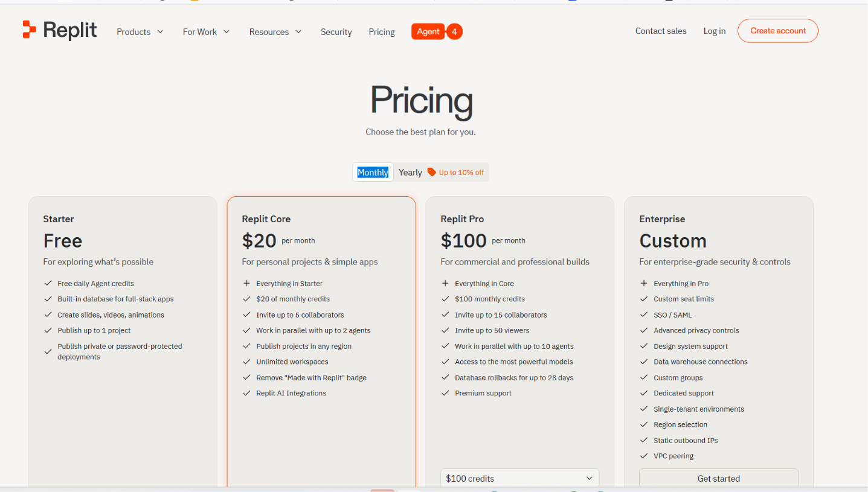
Task: Click the Enterprise Get started button
Action: coord(719,478)
